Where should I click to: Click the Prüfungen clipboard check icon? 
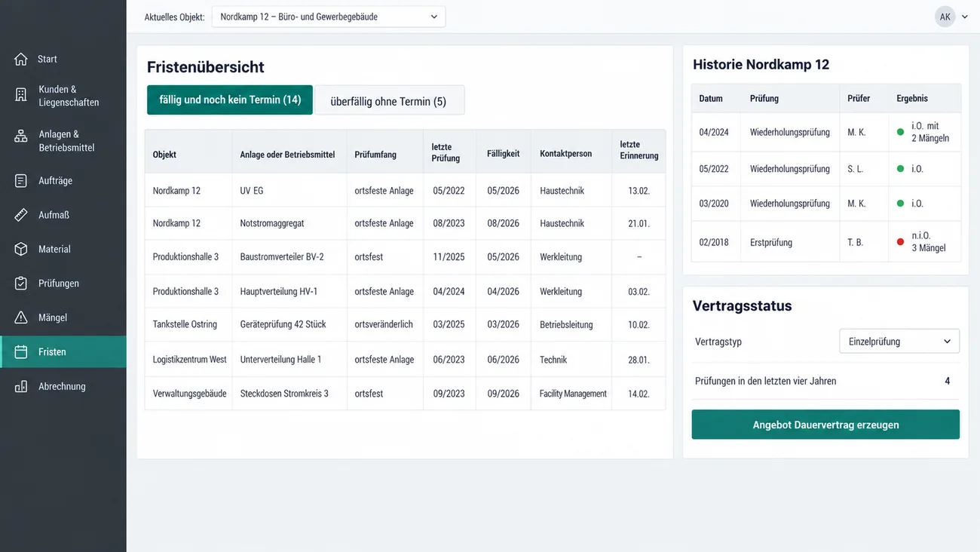tap(21, 284)
